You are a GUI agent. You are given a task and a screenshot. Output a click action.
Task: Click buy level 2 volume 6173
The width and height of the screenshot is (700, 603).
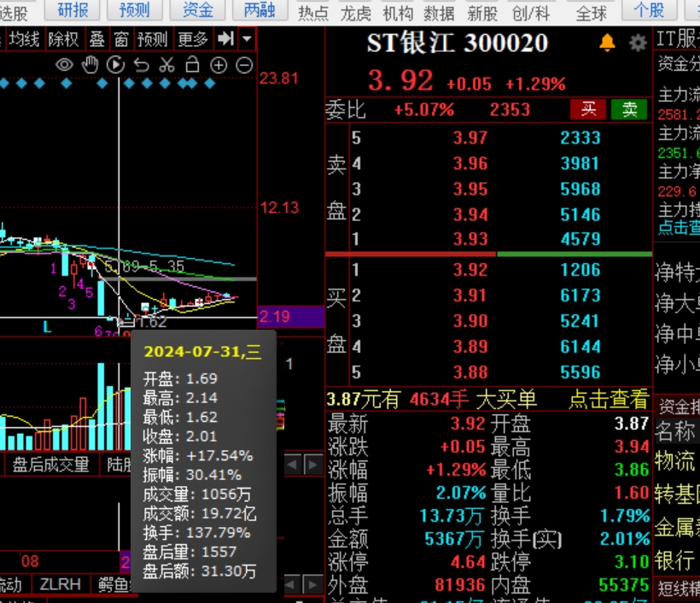580,296
